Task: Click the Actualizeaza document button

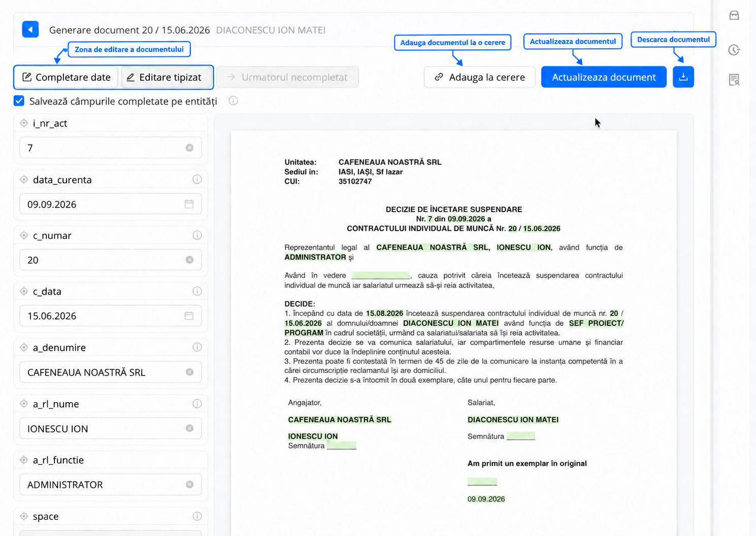Action: (x=604, y=77)
